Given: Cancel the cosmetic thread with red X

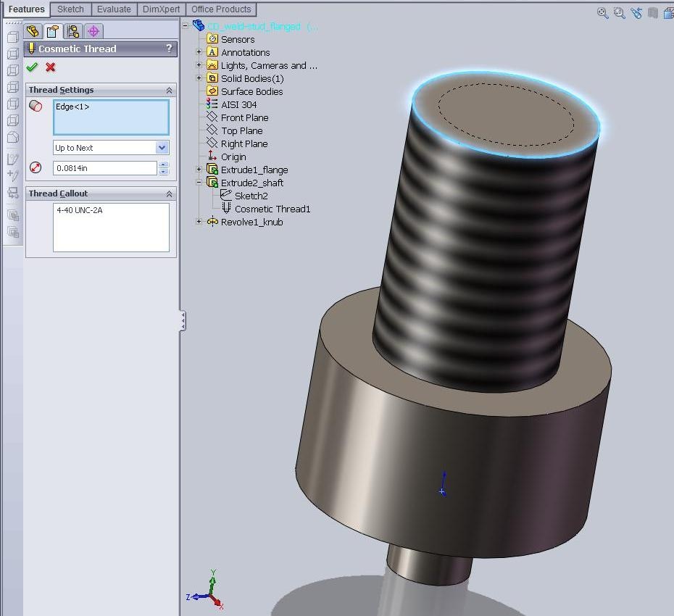Looking at the screenshot, I should coord(50,67).
